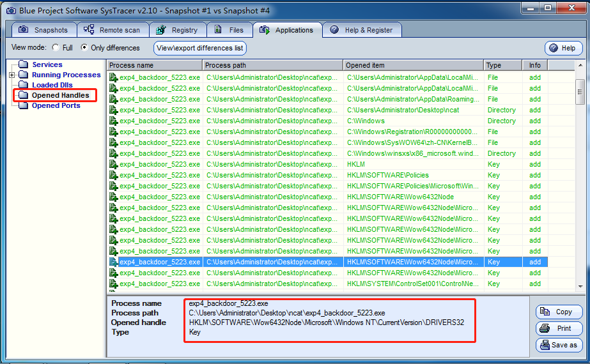The width and height of the screenshot is (590, 364).
Task: Click the Applications tab icon
Action: tap(265, 30)
